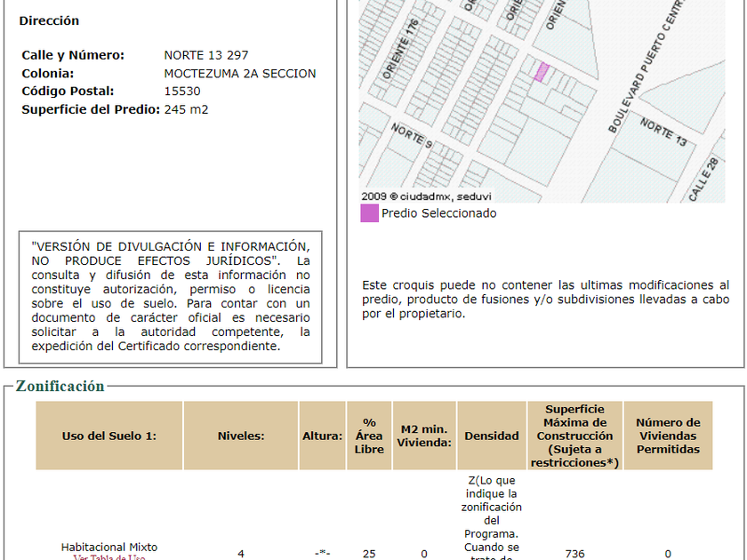Click the 'Densidad' column header

pyautogui.click(x=492, y=436)
